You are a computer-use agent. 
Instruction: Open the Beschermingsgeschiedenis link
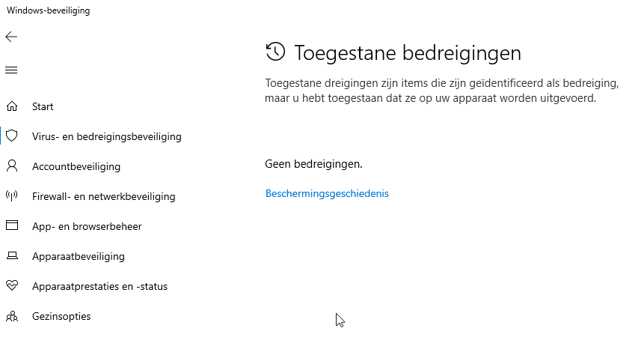(x=327, y=193)
